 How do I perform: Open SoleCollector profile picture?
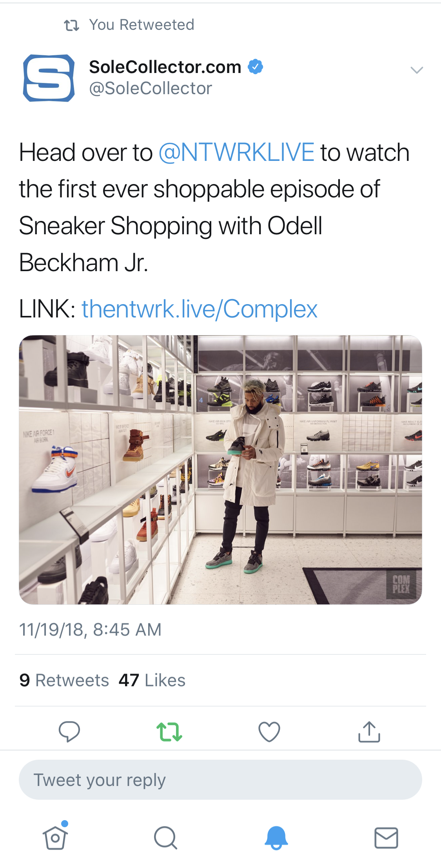[49, 78]
